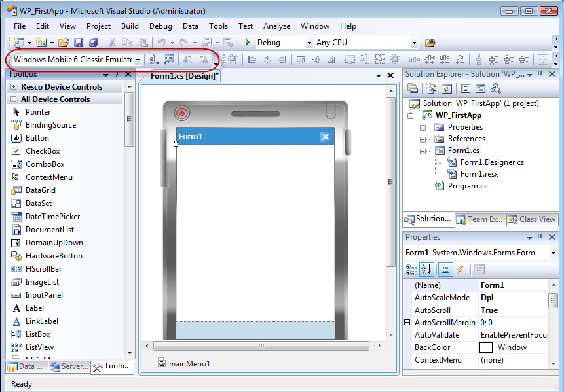The image size is (564, 392).
Task: Open the Device Options icon
Action: coord(169,60)
